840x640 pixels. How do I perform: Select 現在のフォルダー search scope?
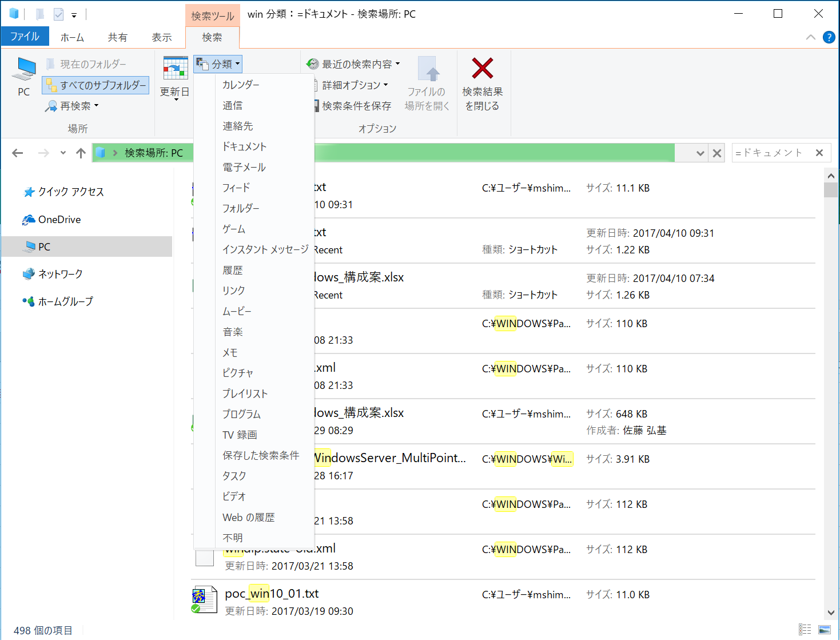(86, 64)
